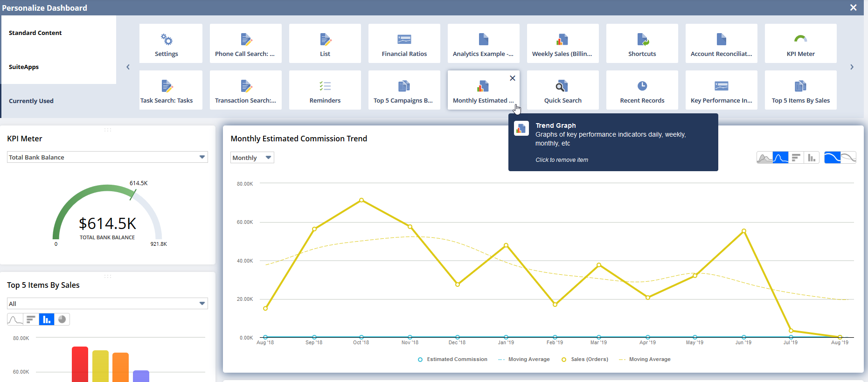Add the Financial Ratios tile
868x382 pixels.
tap(404, 43)
